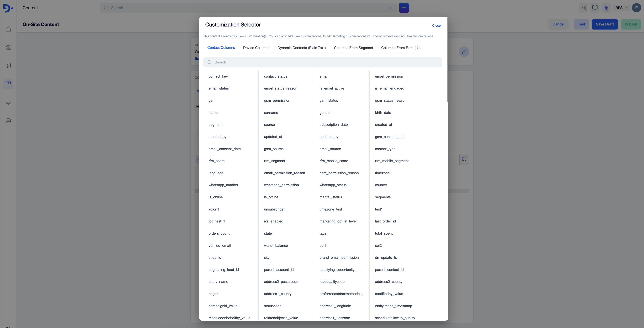The image size is (644, 328).
Task: Select the leadqualitycode column
Action: [x=332, y=282]
